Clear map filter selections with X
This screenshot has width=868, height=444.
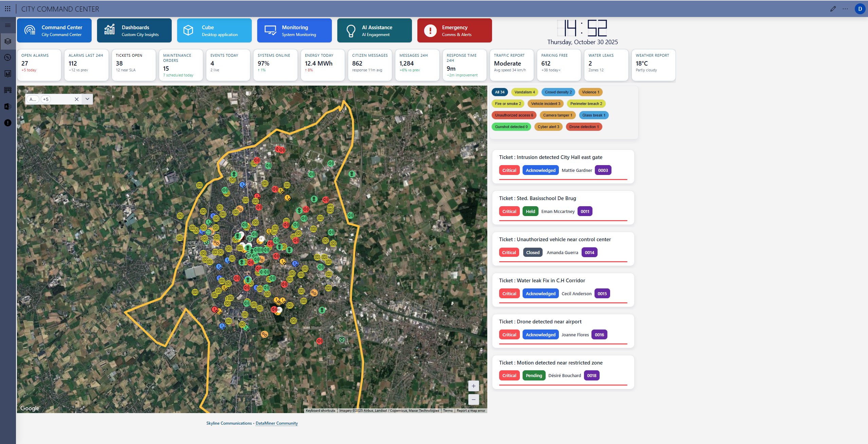76,99
